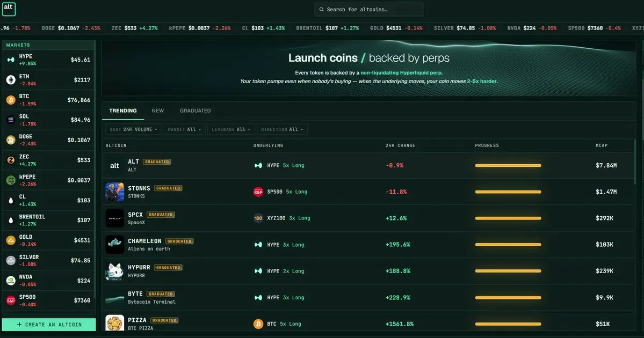Click the SP500 S&P icon in sidebar
The height and width of the screenshot is (338, 644).
11,300
